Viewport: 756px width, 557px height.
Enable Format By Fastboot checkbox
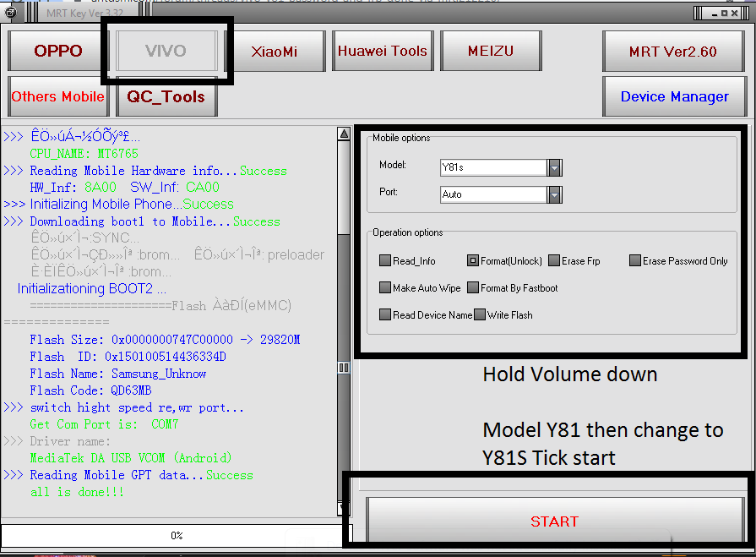(x=473, y=288)
